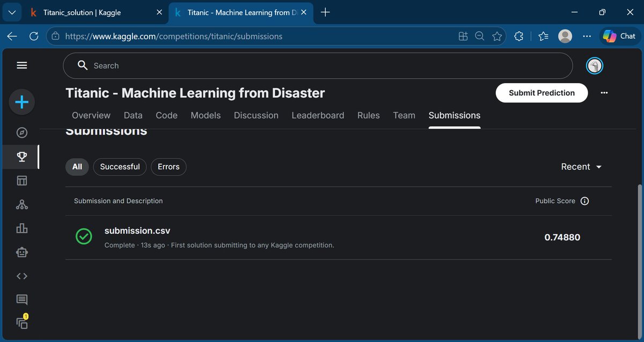Go to the Leaderboard tab
This screenshot has height=342, width=644.
click(x=318, y=115)
